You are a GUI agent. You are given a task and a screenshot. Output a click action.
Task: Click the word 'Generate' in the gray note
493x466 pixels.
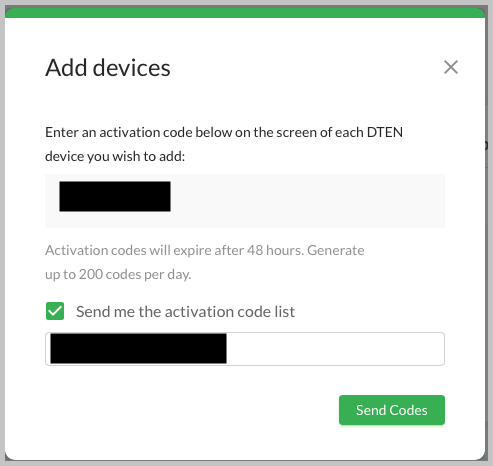click(x=336, y=250)
